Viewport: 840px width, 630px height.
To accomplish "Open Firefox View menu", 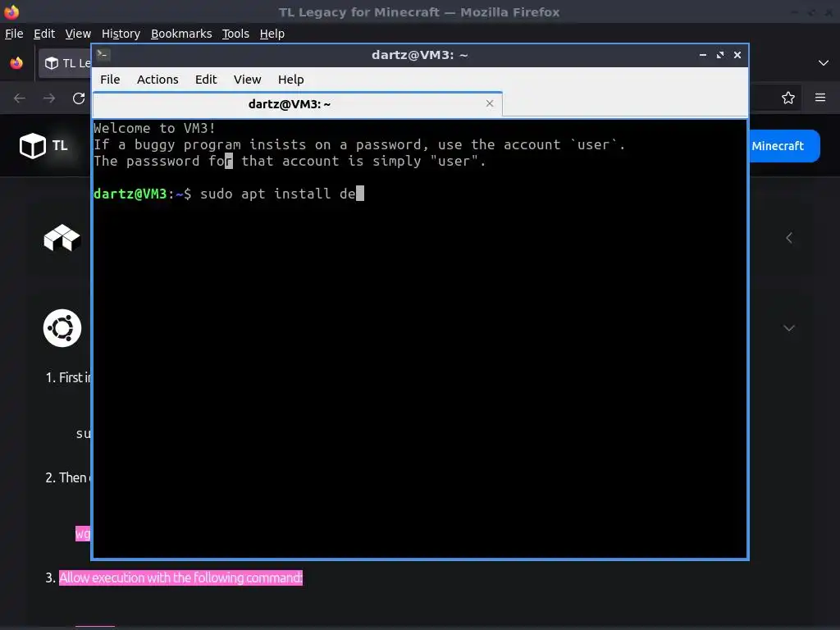I will [78, 34].
